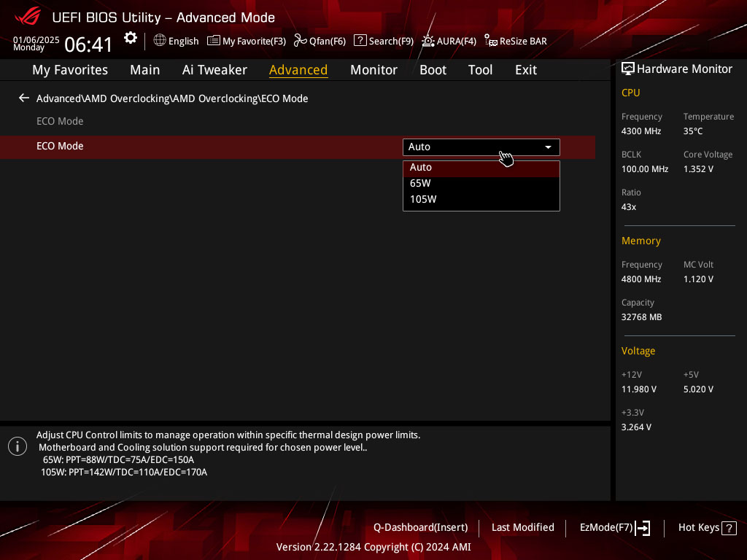747x560 pixels.
Task: Click the globe language icon
Action: click(160, 41)
